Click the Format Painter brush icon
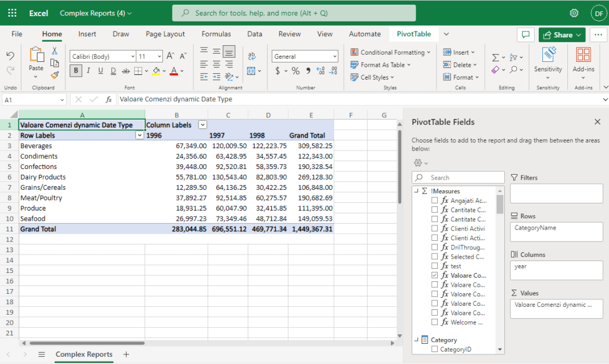 (x=55, y=75)
